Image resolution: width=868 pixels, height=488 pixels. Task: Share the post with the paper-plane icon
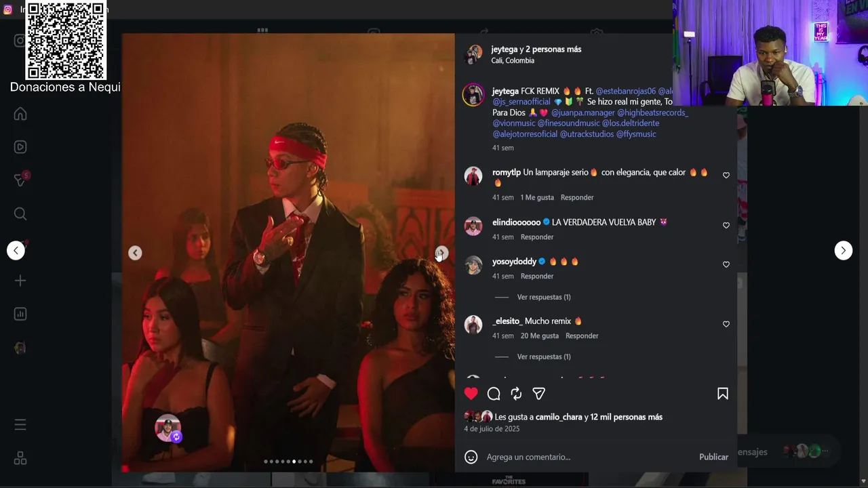tap(539, 394)
